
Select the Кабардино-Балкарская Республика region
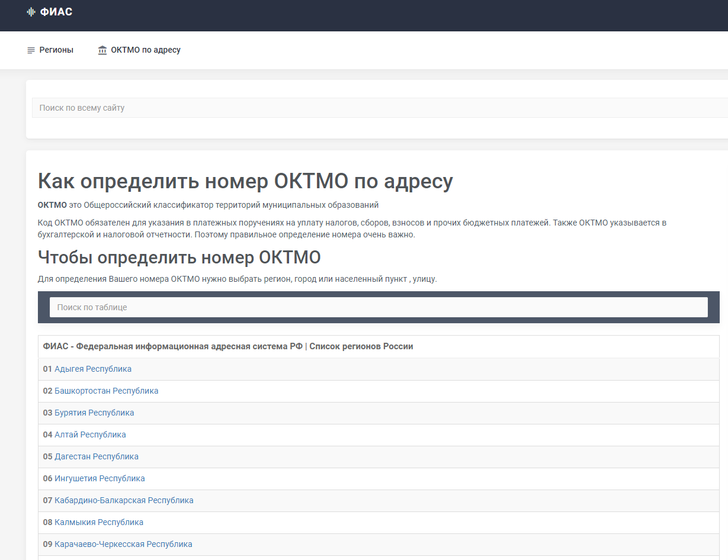tap(125, 500)
